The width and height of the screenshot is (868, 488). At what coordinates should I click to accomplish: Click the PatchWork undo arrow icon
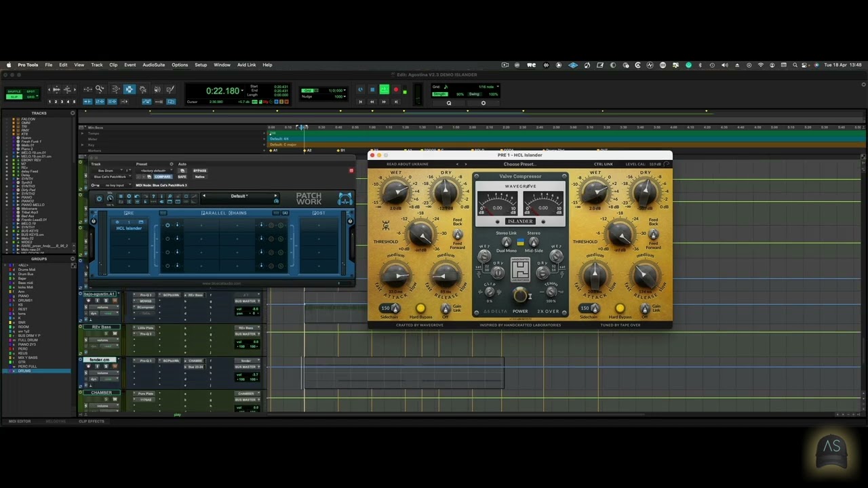tap(137, 196)
